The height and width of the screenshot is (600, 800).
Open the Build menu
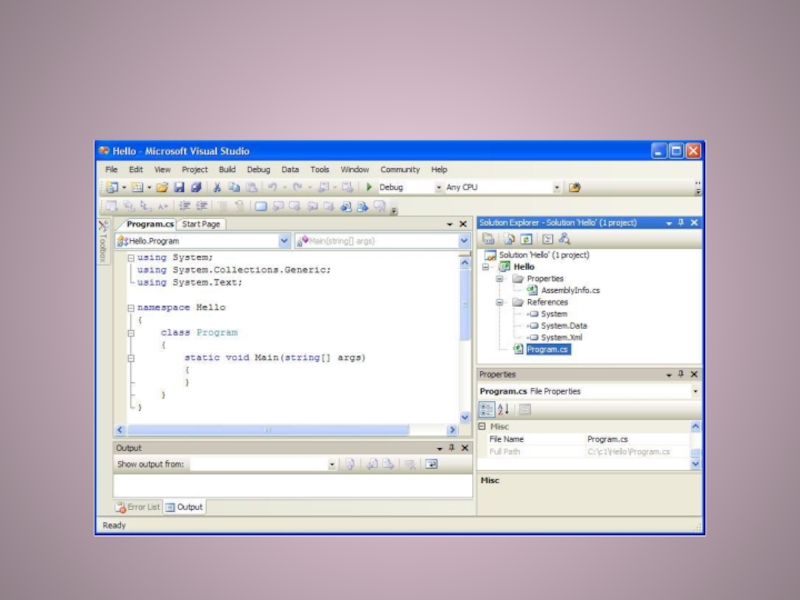(227, 170)
